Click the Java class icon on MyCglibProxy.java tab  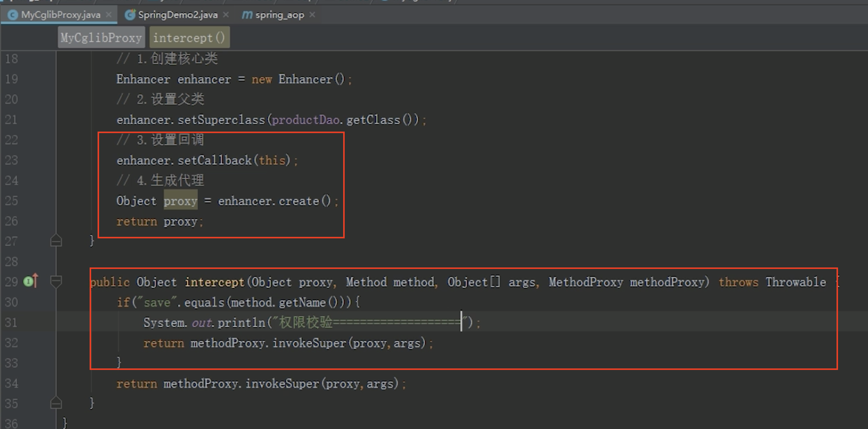click(x=13, y=15)
